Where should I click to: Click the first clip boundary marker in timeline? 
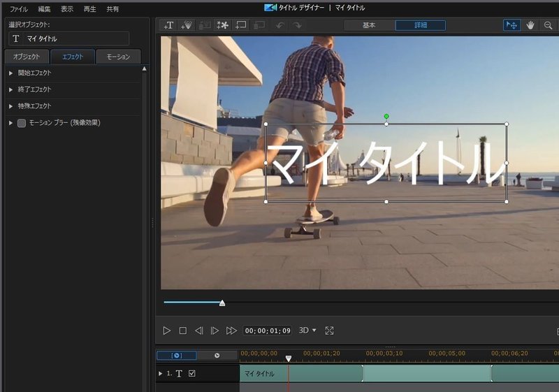tap(363, 373)
